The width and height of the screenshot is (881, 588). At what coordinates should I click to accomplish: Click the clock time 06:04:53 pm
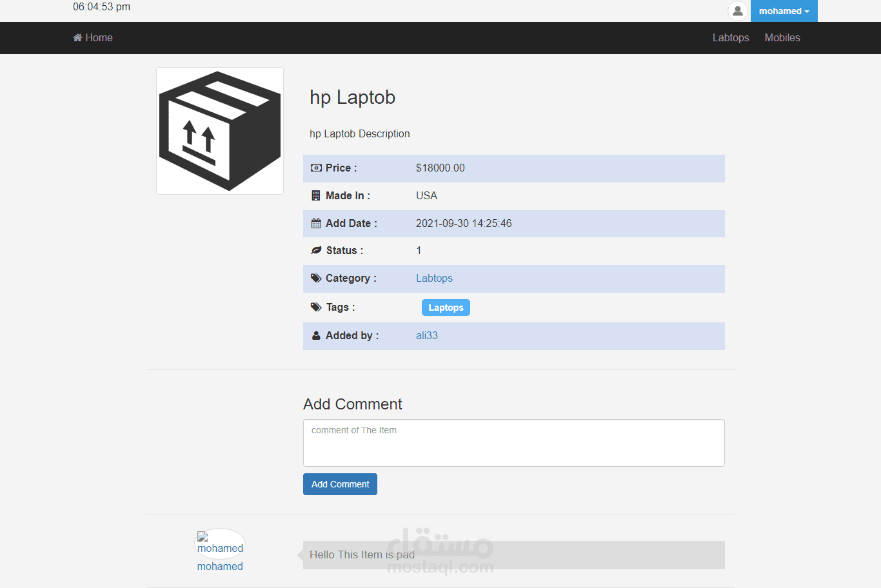(x=101, y=6)
